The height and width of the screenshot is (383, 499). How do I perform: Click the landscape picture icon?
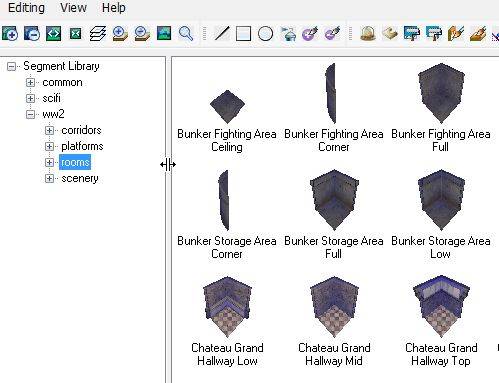coord(164,33)
